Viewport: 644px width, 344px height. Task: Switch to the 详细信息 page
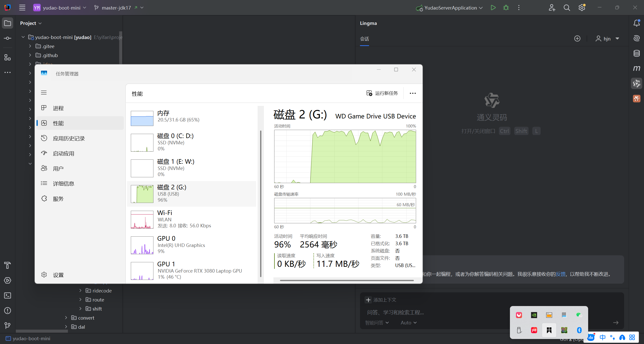point(63,184)
